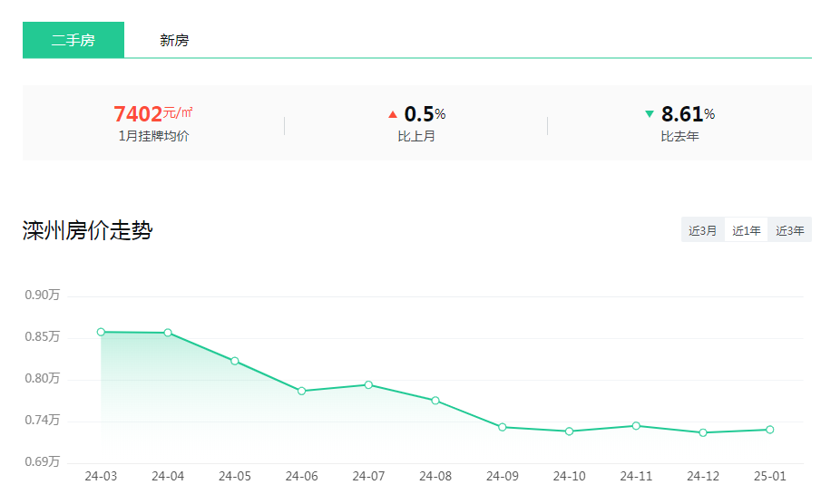The height and width of the screenshot is (504, 831).
Task: Click the 24-11 data point on chart
Action: (x=636, y=425)
